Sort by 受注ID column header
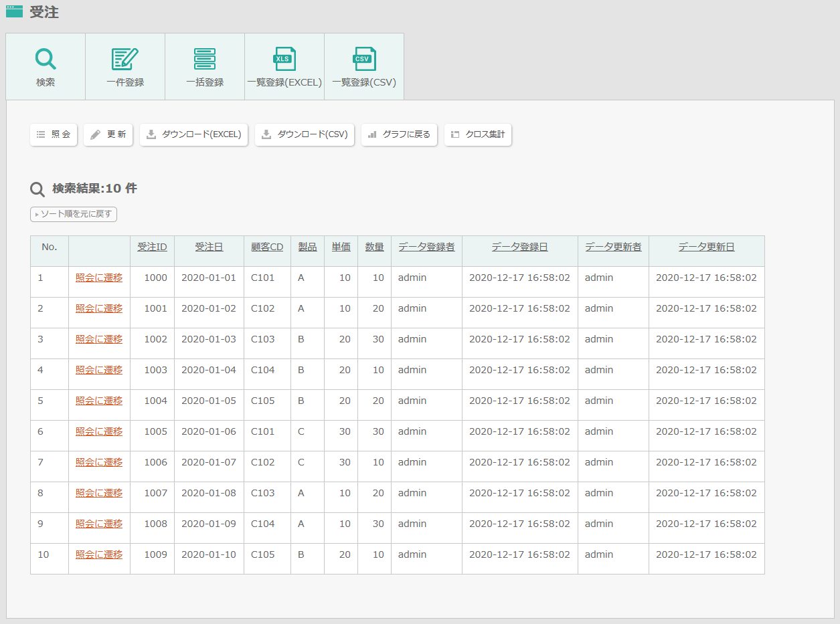840x624 pixels. coord(152,247)
